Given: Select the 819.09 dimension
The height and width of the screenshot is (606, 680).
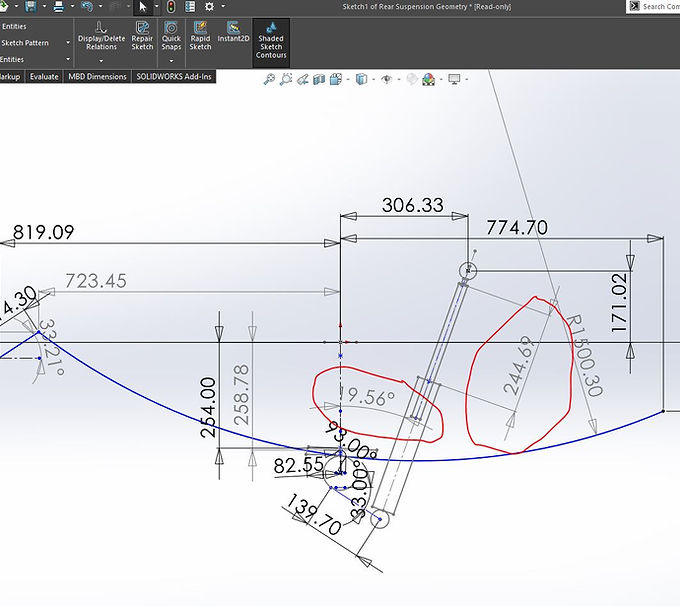Looking at the screenshot, I should click(x=43, y=232).
